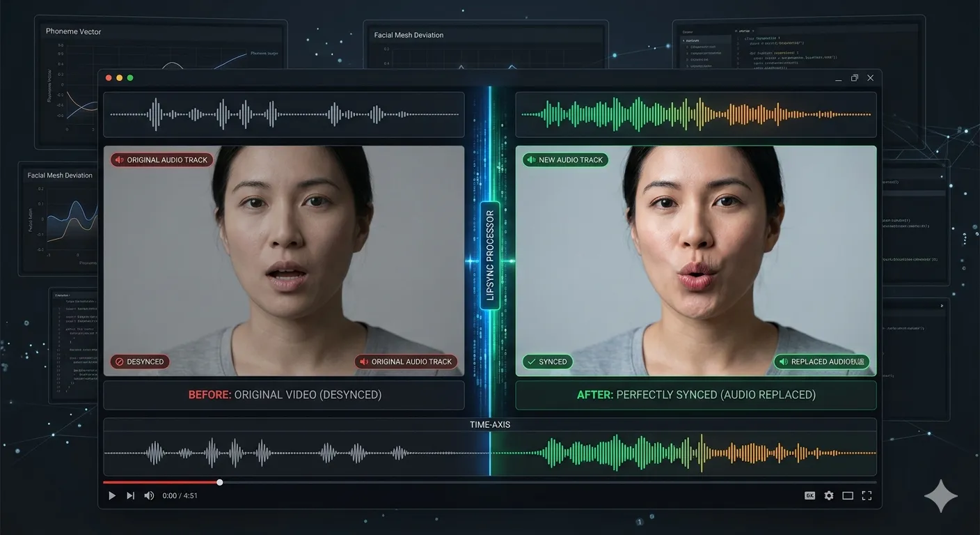Start playback with the play button
980x535 pixels.
(x=112, y=495)
